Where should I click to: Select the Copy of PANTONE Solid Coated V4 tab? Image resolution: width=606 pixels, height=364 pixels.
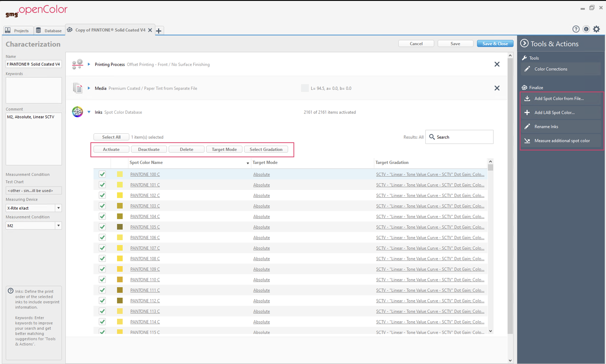(x=110, y=30)
